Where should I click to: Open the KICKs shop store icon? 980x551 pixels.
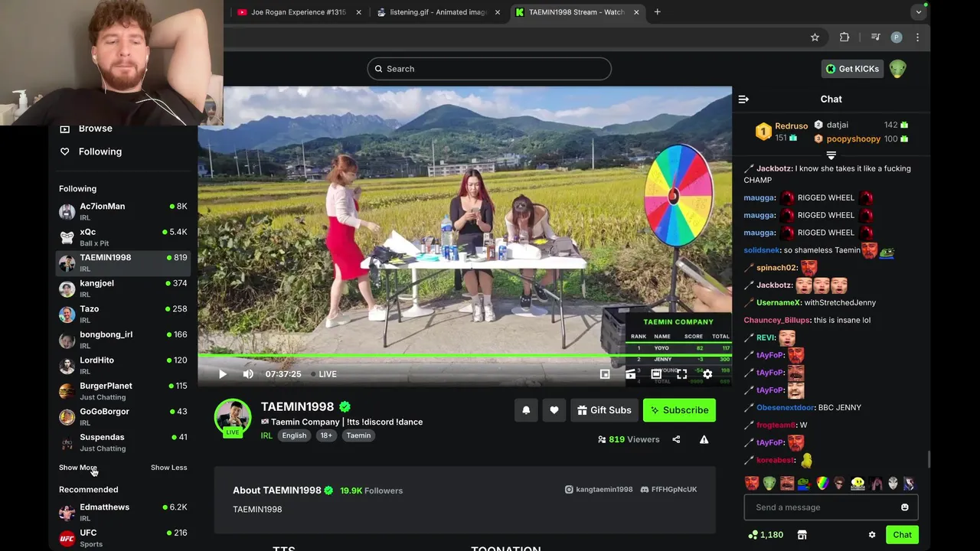coord(802,535)
